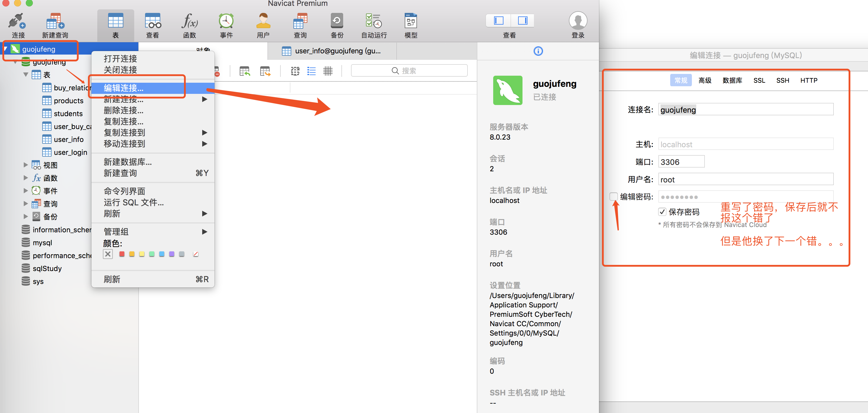Viewport: 868px width, 413px height.
Task: Click the 登录 login avatar icon
Action: [x=578, y=21]
